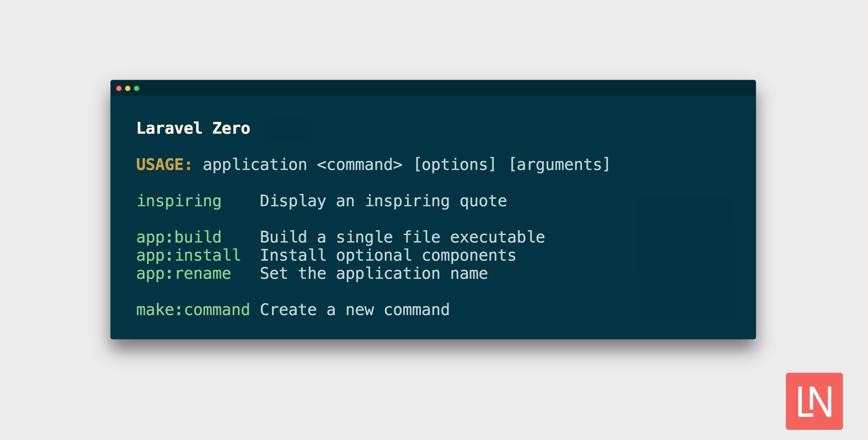Viewport: 868px width, 440px height.
Task: Click the LN logo badge
Action: (x=814, y=401)
